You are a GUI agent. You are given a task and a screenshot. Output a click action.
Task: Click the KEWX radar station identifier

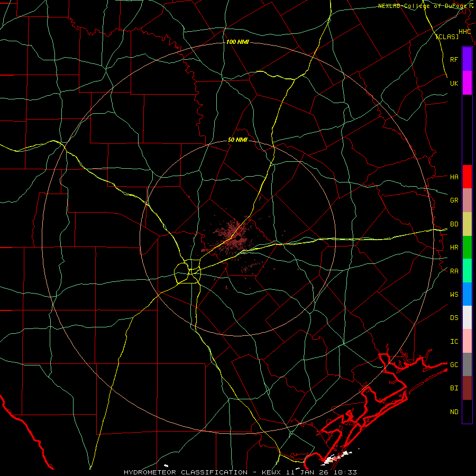click(271, 472)
